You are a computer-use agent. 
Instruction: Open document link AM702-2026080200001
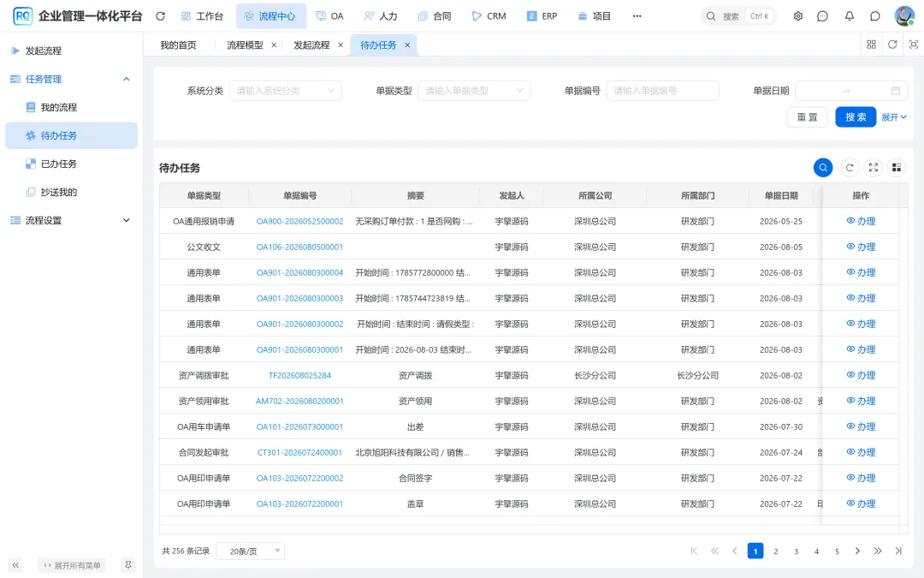299,401
